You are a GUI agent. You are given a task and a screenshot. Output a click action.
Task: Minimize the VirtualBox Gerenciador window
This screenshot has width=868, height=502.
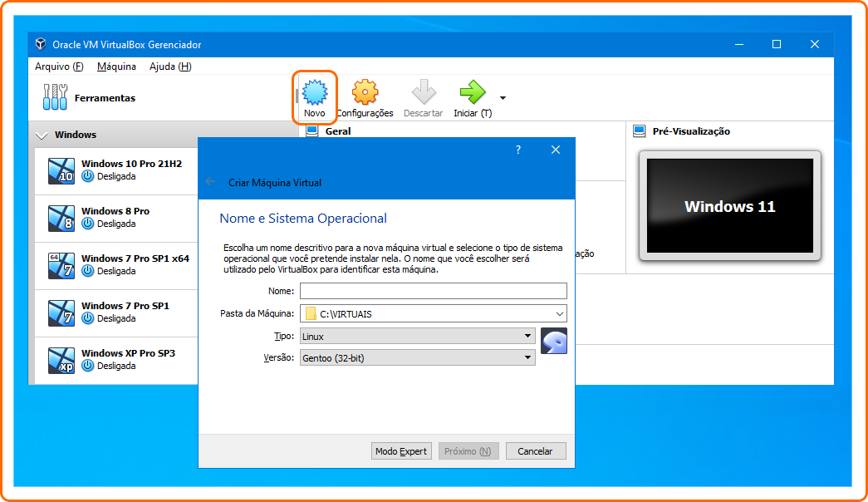click(739, 44)
